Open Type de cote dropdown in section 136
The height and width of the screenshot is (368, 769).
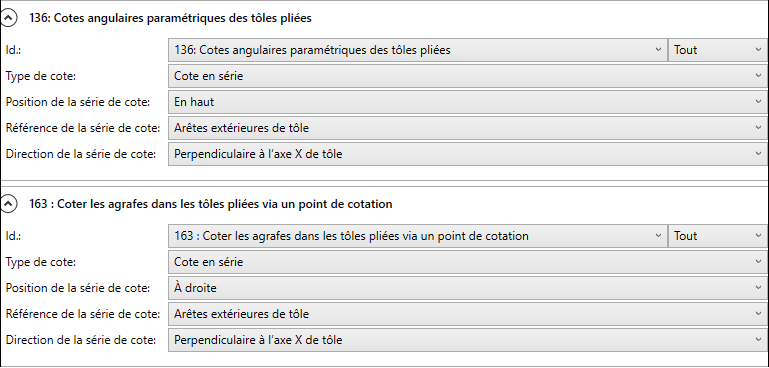[468, 76]
